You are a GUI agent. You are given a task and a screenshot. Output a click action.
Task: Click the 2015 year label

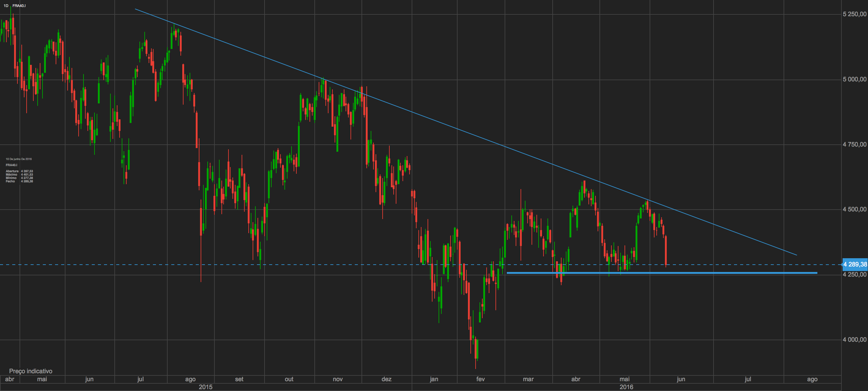(x=206, y=387)
